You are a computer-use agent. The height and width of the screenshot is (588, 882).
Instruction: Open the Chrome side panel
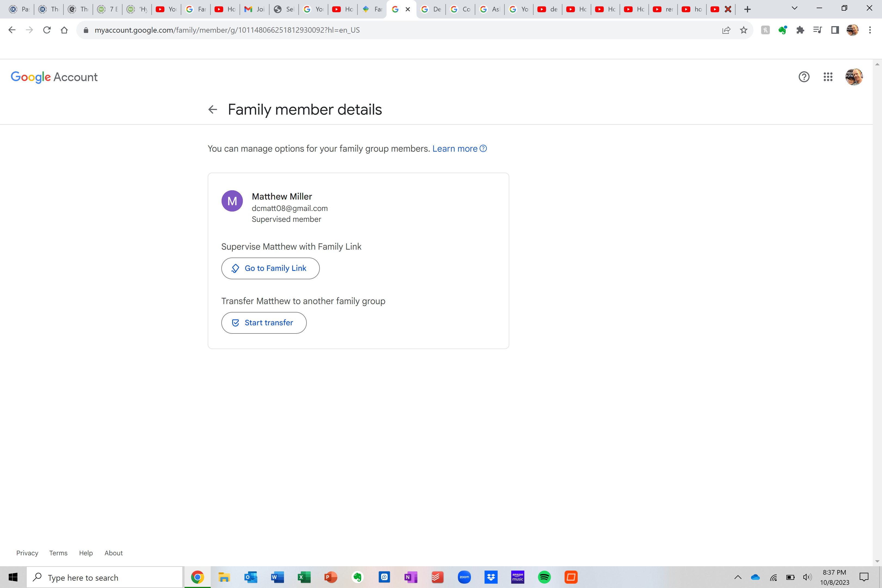point(835,30)
